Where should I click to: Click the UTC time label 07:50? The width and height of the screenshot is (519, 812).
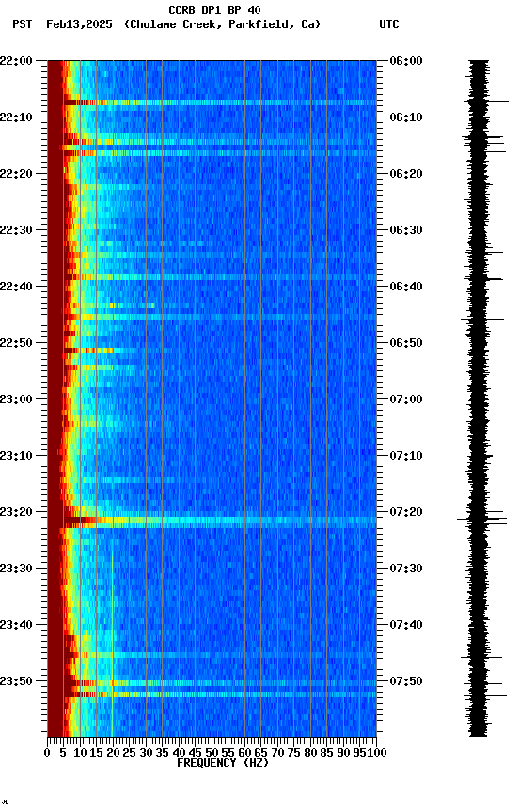(x=406, y=681)
